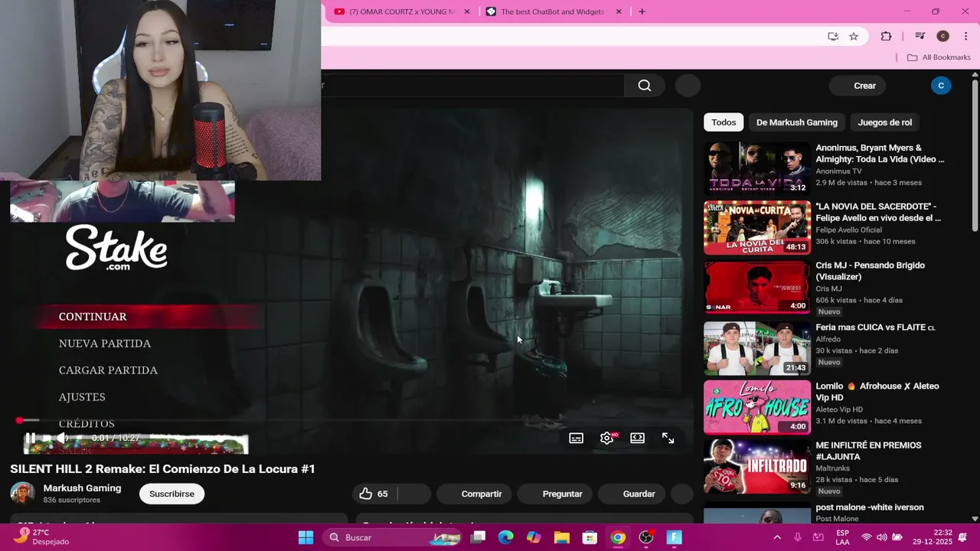Subscribe to Markush Gaming with Suscribirse

tap(171, 494)
